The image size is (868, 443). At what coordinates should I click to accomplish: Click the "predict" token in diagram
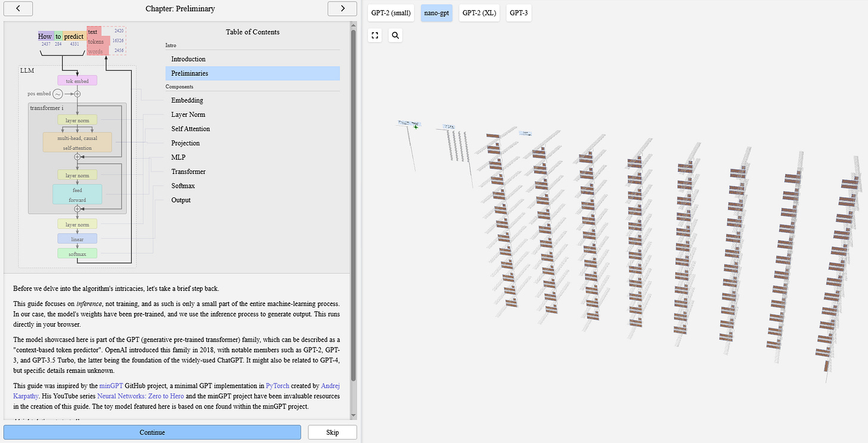point(74,36)
